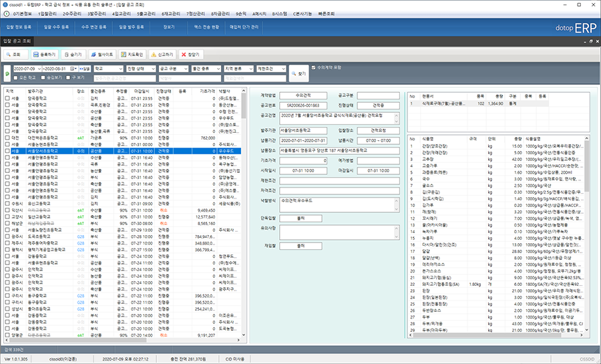
Task: Open the 1입찰관리 menu
Action: click(48, 13)
